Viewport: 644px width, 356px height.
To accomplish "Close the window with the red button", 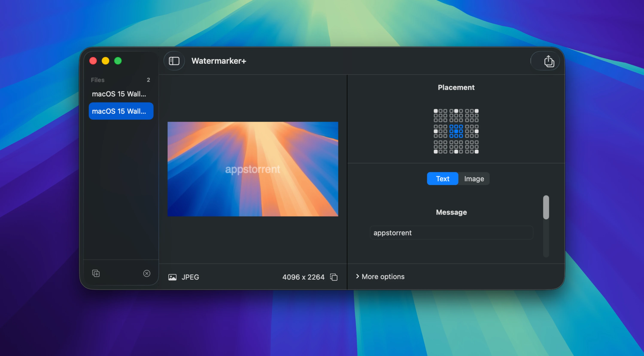I will click(x=93, y=61).
